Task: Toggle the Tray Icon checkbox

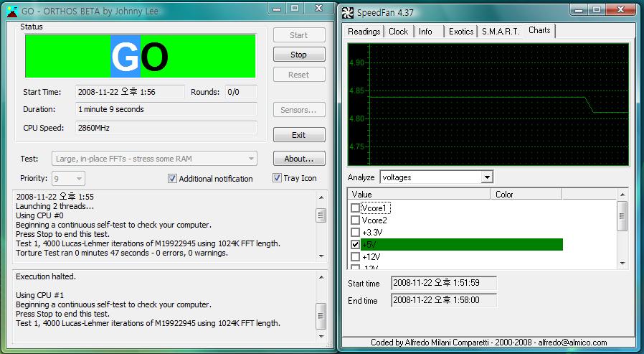Action: (278, 178)
